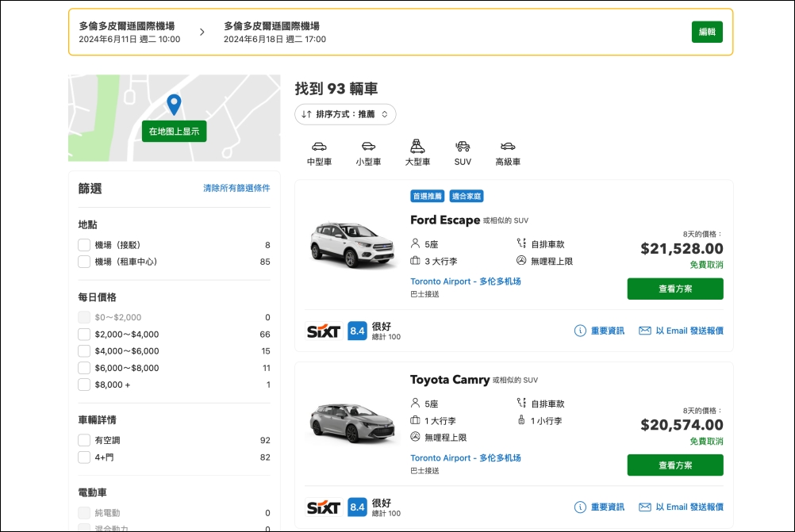Check the 機場（接駁）location filter
The height and width of the screenshot is (532, 795).
click(x=84, y=245)
